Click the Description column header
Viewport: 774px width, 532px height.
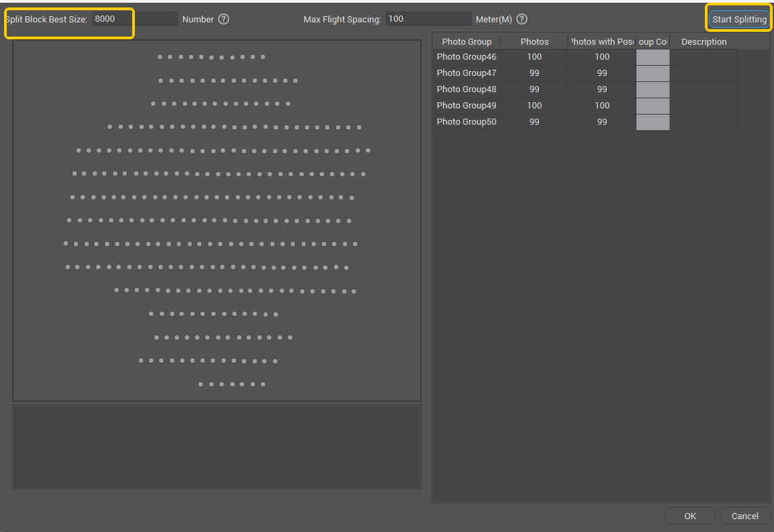(704, 42)
